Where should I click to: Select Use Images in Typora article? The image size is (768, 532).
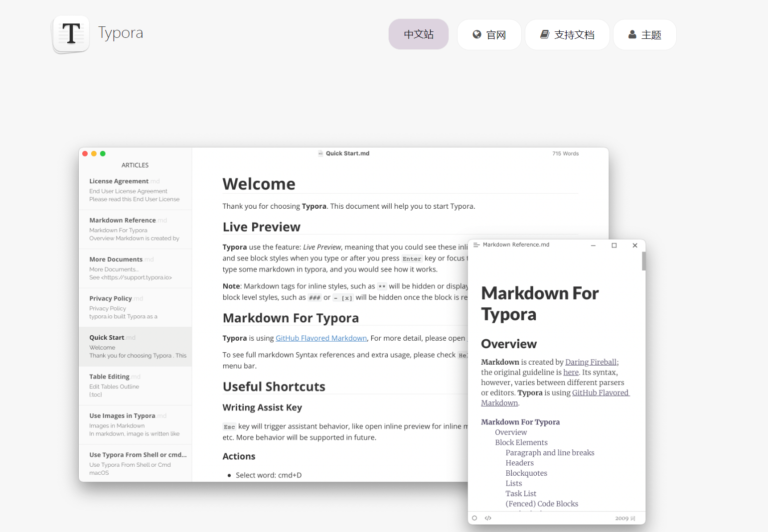tap(135, 425)
